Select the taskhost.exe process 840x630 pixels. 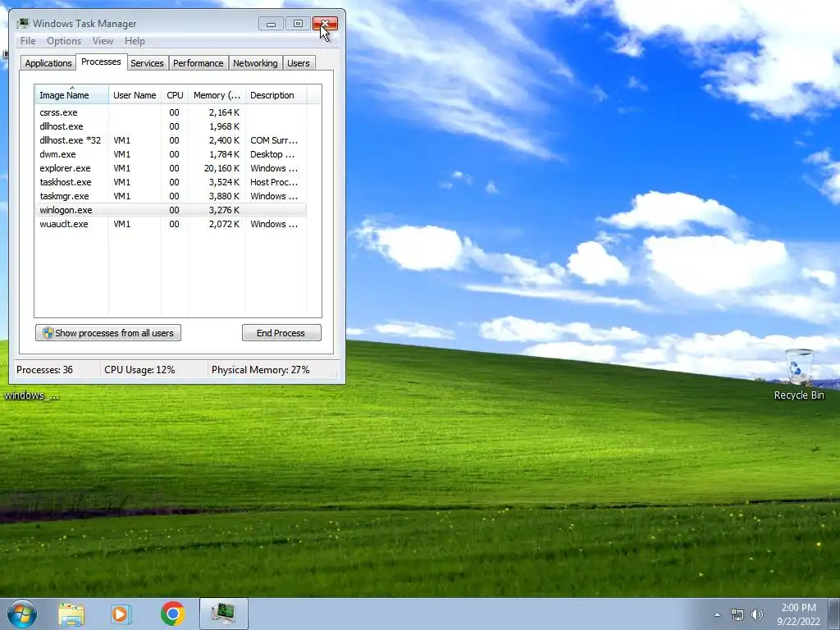click(171, 182)
